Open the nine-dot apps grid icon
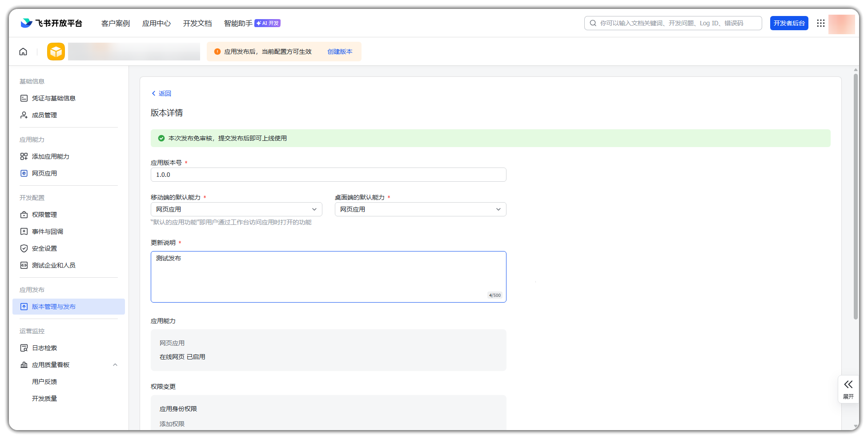The width and height of the screenshot is (868, 439). pyautogui.click(x=820, y=23)
